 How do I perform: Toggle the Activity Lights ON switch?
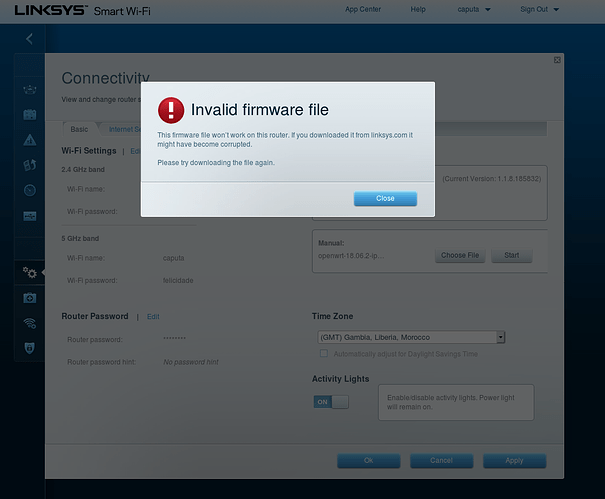click(x=331, y=402)
